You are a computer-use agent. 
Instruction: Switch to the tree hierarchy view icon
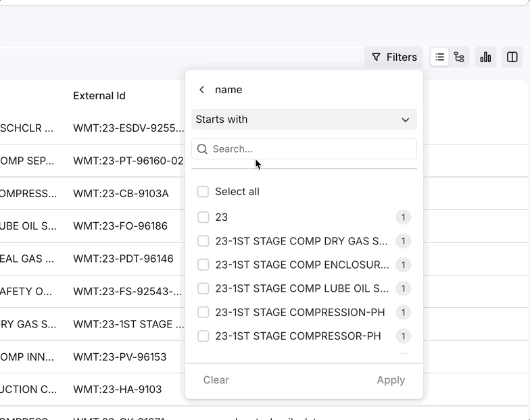[x=459, y=57]
